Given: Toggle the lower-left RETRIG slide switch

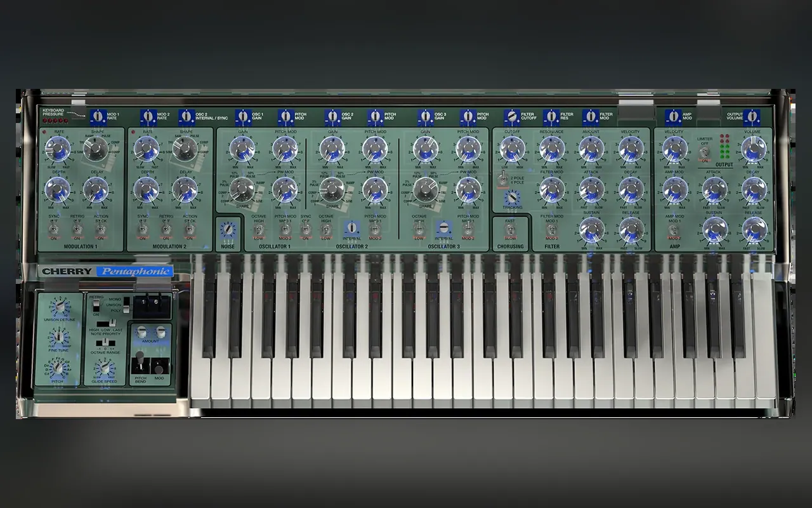Looking at the screenshot, I should (x=97, y=305).
